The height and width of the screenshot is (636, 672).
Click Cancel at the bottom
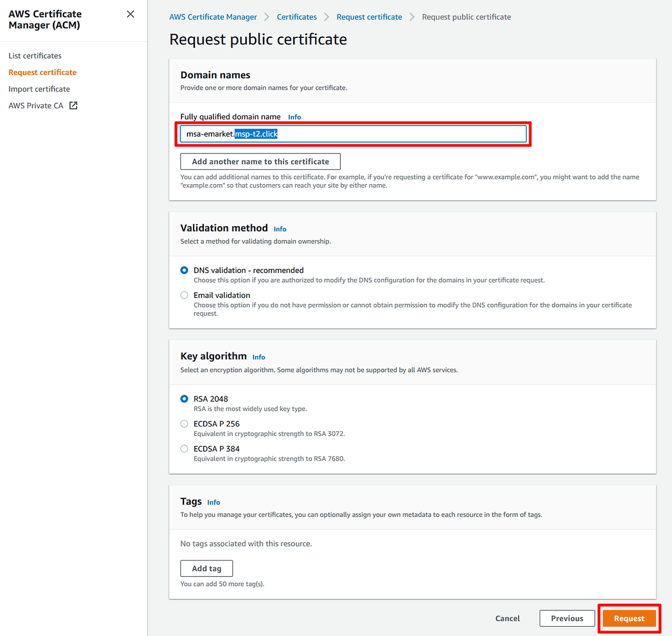click(508, 619)
